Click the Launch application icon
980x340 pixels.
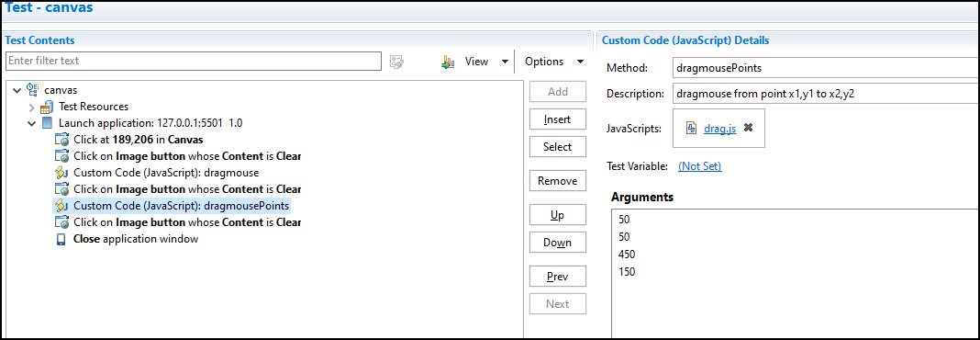48,123
